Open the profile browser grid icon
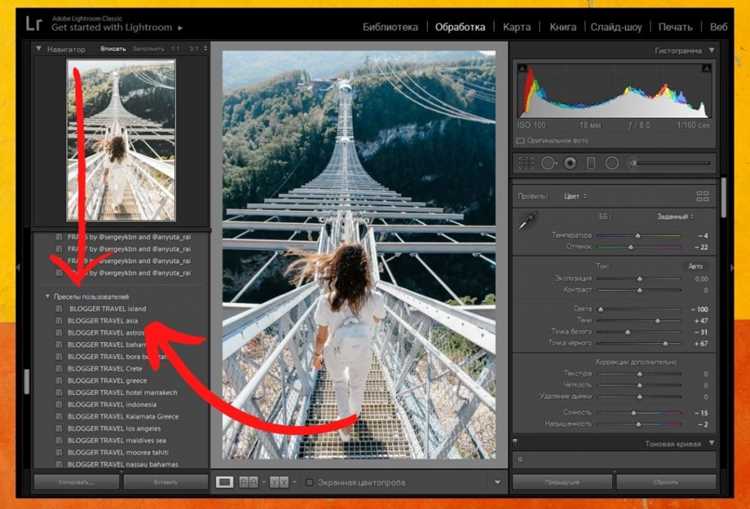750x509 pixels. click(703, 196)
